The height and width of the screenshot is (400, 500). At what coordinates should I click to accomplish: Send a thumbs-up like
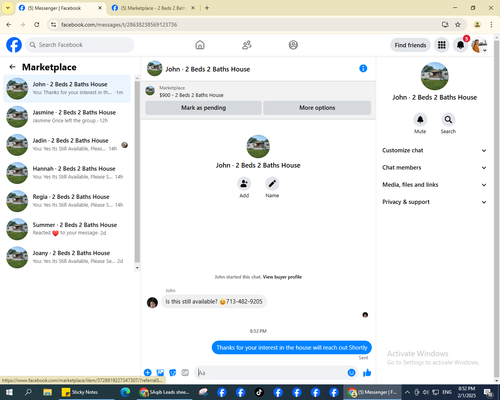click(367, 373)
